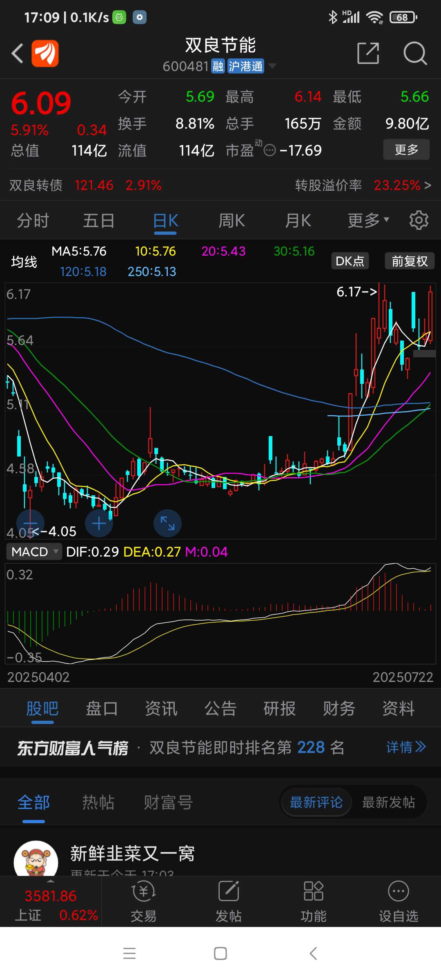Tap Android recent apps menu button
Image resolution: width=441 pixels, height=980 pixels.
click(x=129, y=953)
